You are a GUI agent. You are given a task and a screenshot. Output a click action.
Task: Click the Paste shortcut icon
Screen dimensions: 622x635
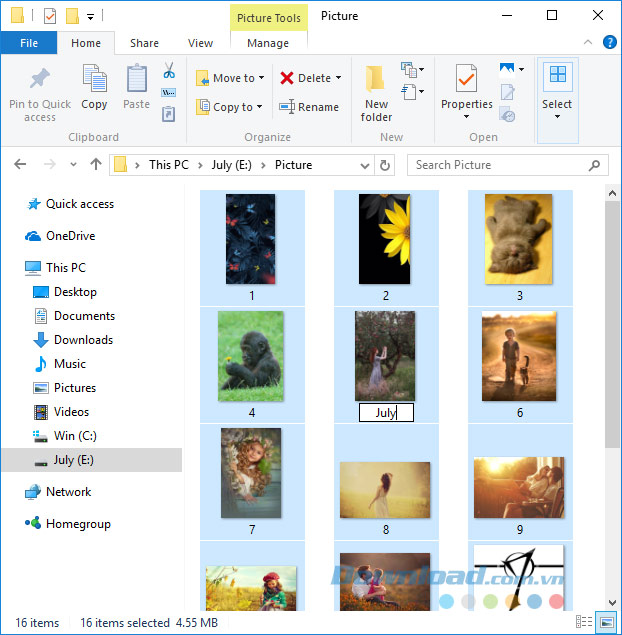[x=168, y=114]
